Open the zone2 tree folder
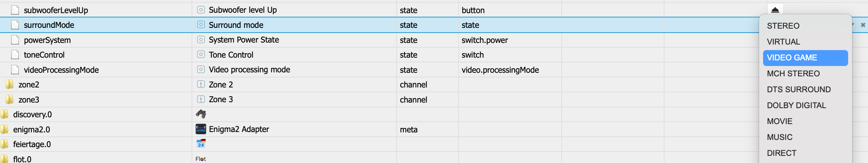 coord(29,85)
